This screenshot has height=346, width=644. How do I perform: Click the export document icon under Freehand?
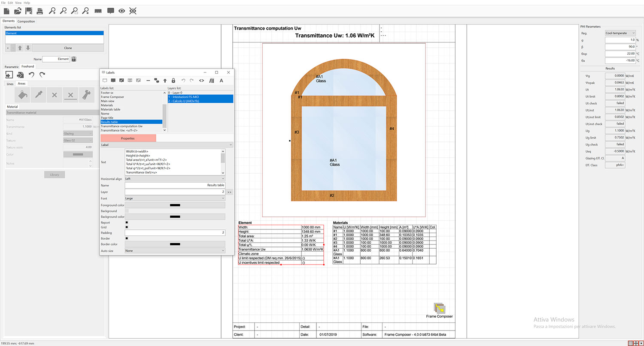point(20,75)
